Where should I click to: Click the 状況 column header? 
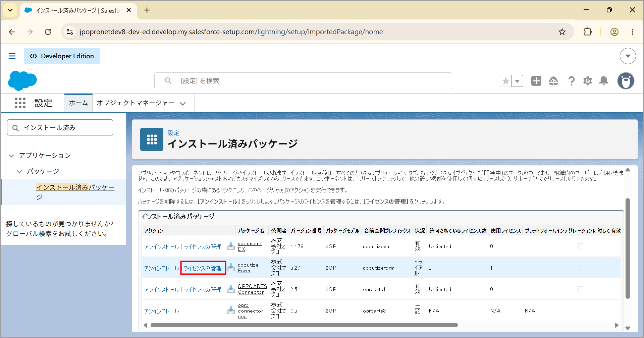(420, 230)
